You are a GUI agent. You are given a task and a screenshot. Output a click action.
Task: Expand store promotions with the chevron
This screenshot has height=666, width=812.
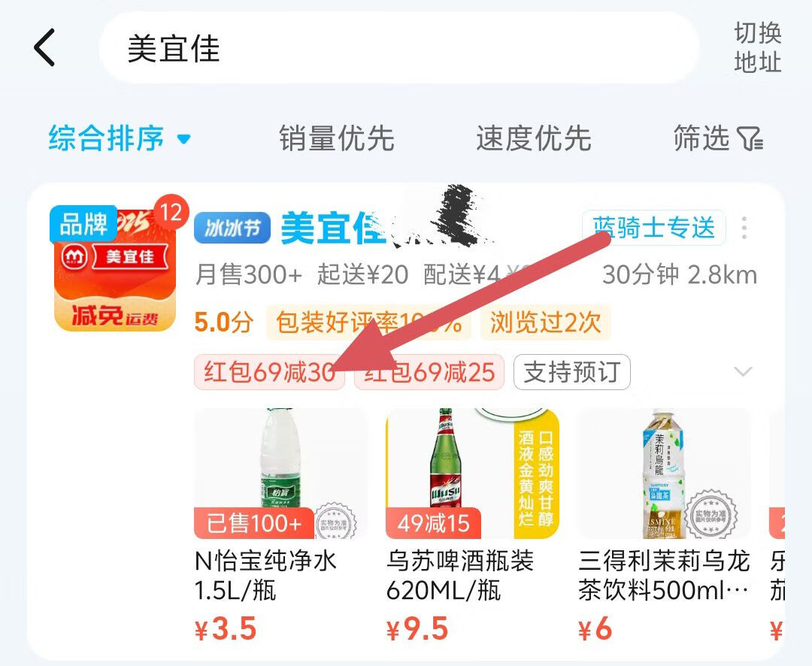tap(743, 371)
